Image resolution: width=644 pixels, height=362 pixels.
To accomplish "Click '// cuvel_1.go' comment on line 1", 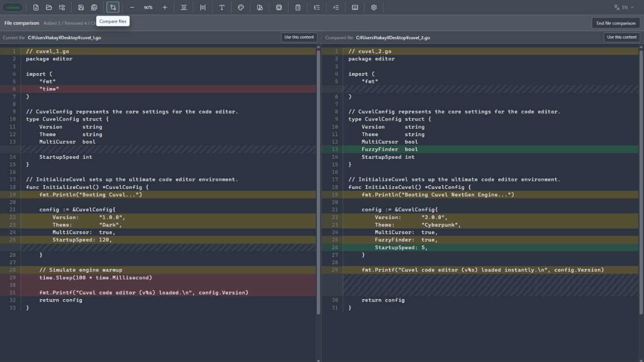I will pyautogui.click(x=47, y=51).
